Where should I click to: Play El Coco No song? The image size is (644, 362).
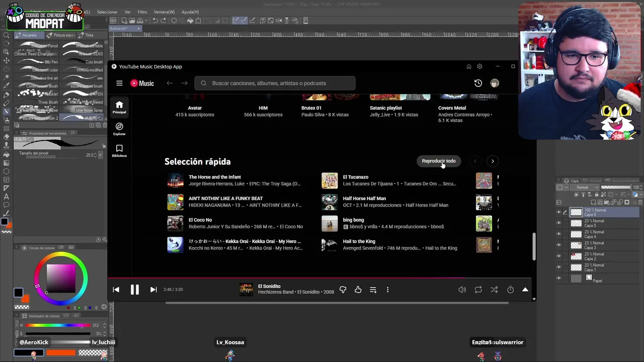click(x=200, y=220)
